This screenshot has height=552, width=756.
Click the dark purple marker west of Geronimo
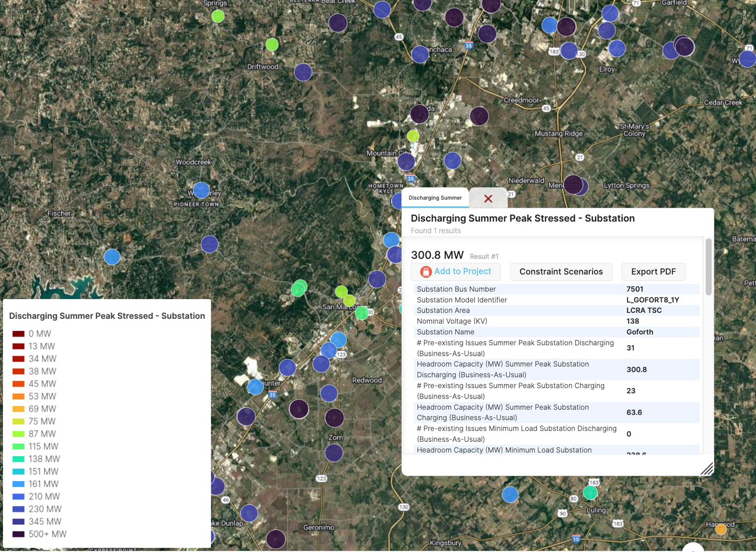(x=276, y=539)
